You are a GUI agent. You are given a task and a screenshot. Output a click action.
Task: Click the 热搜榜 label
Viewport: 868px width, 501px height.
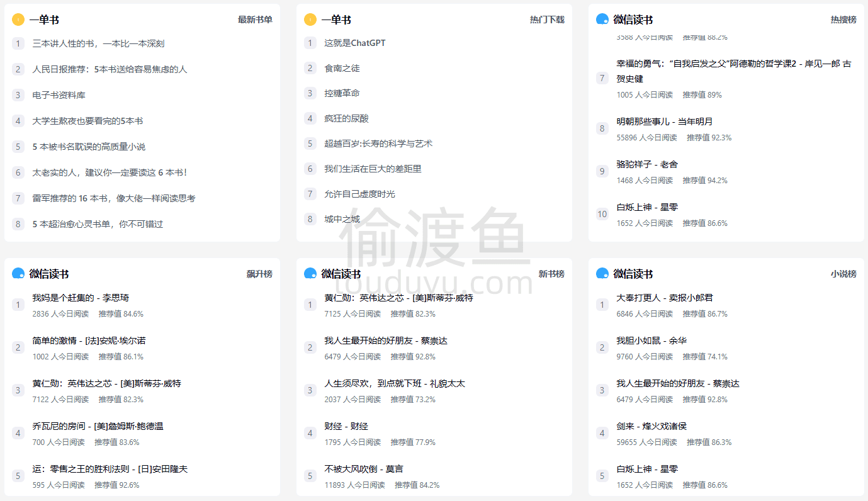(843, 20)
